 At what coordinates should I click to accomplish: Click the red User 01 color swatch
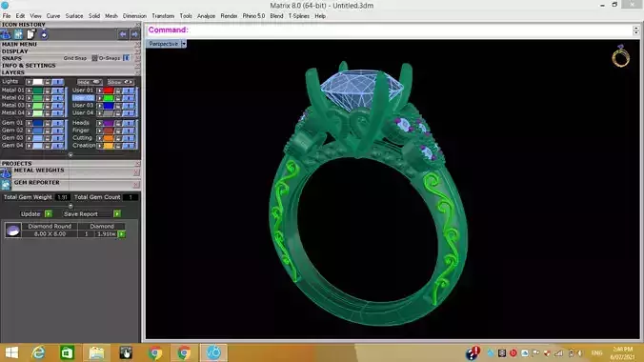coord(109,90)
